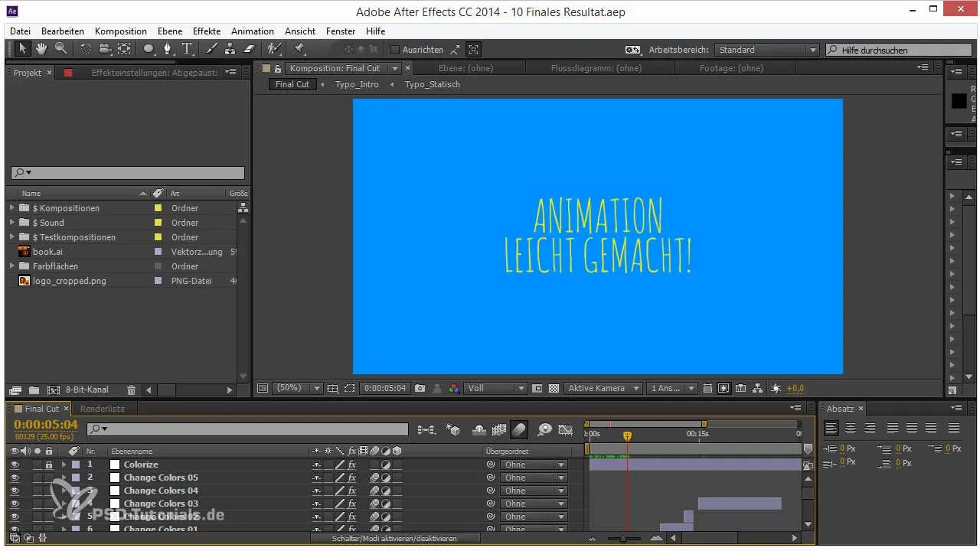
Task: Select the Zoom magnifier tool
Action: click(60, 49)
